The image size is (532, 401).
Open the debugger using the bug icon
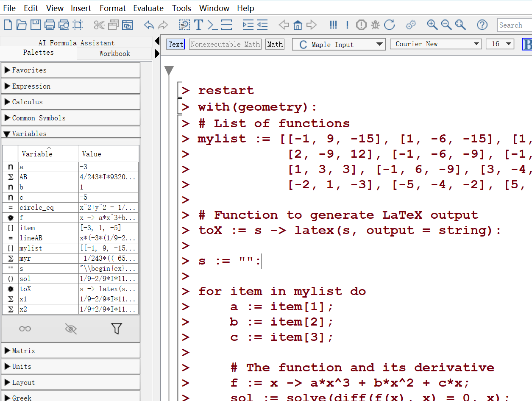pos(375,25)
